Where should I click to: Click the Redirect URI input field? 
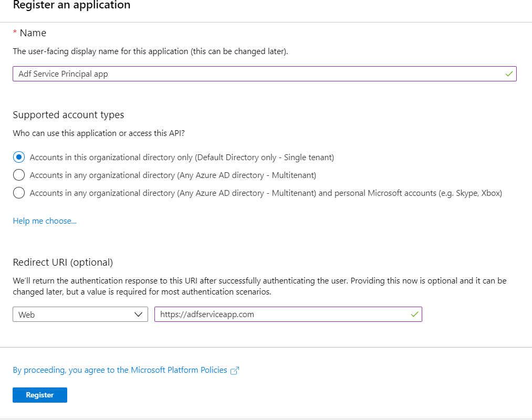coord(288,314)
